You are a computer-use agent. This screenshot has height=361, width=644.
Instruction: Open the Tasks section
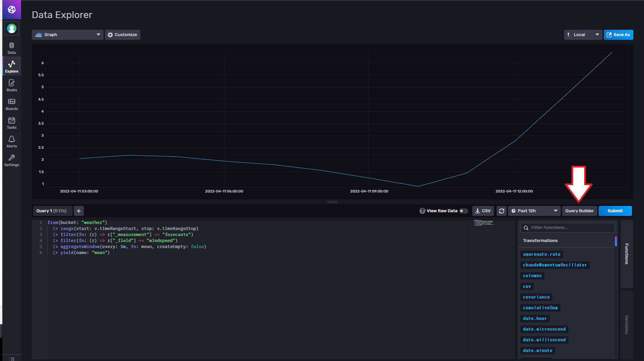(x=12, y=123)
